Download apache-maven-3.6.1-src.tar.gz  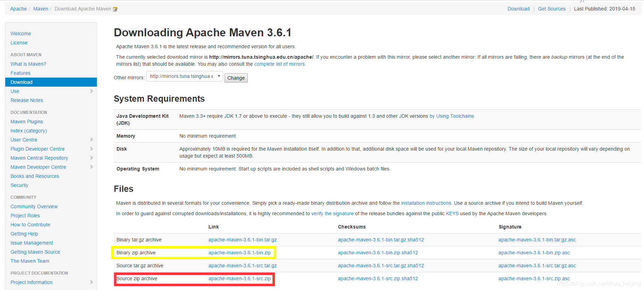tap(242, 266)
